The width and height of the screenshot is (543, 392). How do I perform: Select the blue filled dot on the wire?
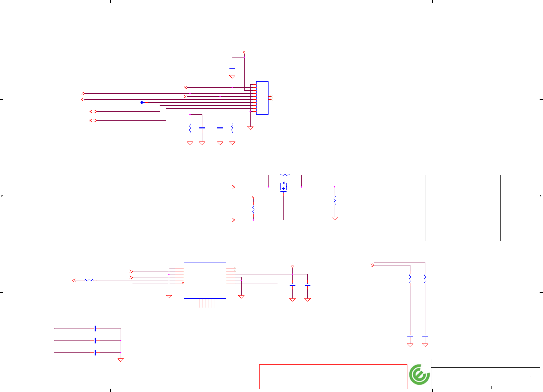(142, 102)
